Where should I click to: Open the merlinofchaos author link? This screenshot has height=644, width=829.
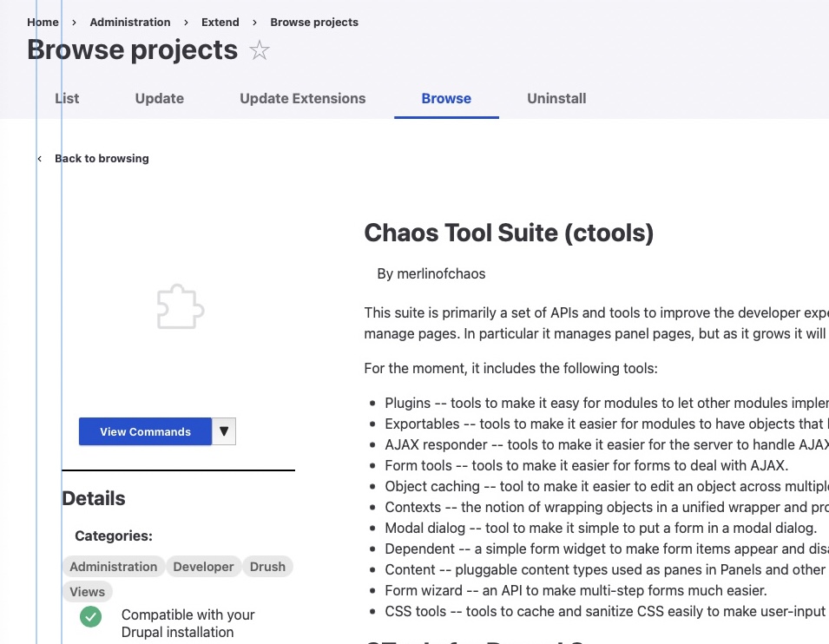440,273
